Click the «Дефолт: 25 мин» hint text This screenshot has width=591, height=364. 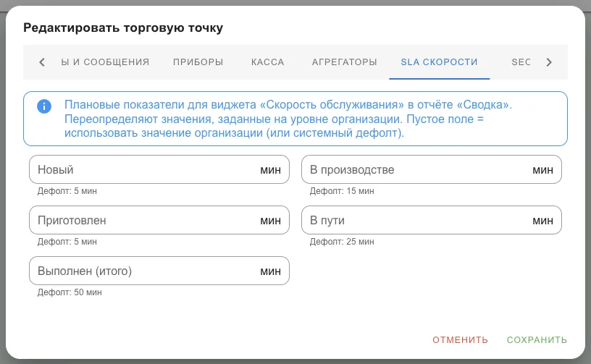[342, 242]
